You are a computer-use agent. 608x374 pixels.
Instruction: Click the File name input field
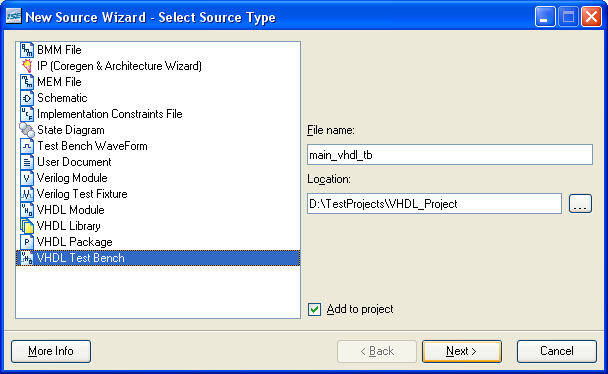click(450, 155)
